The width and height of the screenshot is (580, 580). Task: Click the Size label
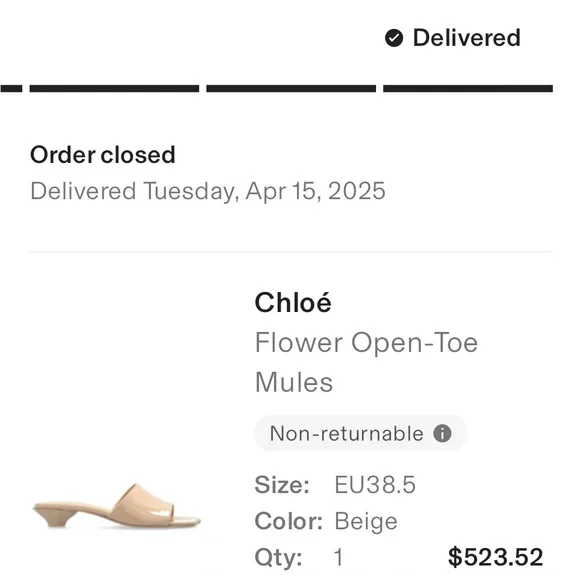click(282, 485)
